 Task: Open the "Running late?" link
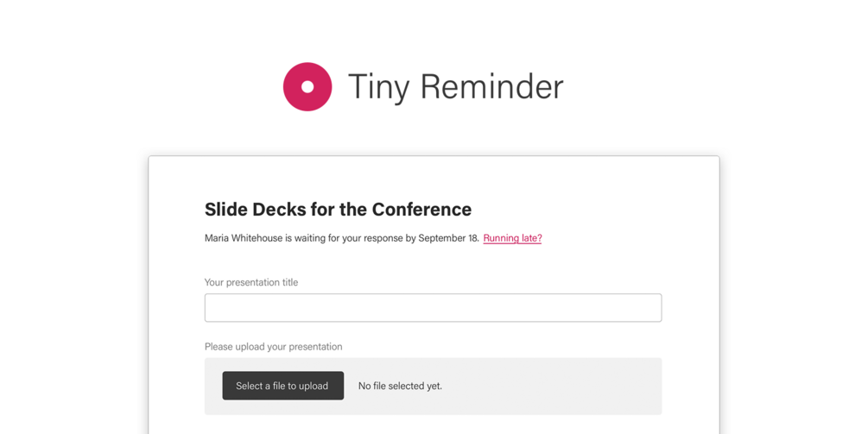click(512, 238)
